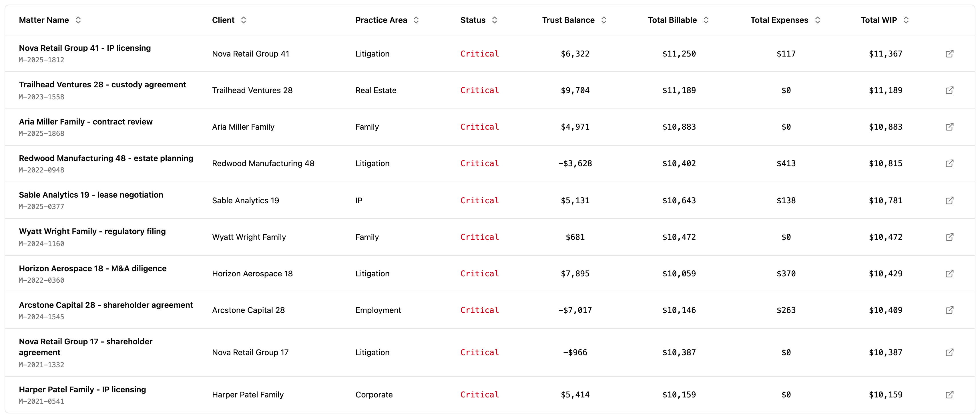Viewport: 980px width, 418px height.
Task: Open external link for Redwood Manufacturing 48 row
Action: (950, 163)
